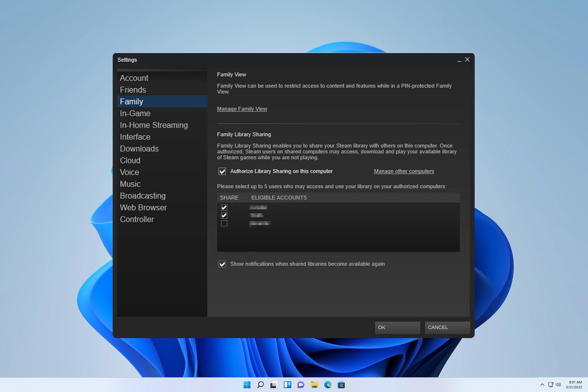This screenshot has width=588, height=392.
Task: Launch Teams Chat from the taskbar
Action: 301,385
